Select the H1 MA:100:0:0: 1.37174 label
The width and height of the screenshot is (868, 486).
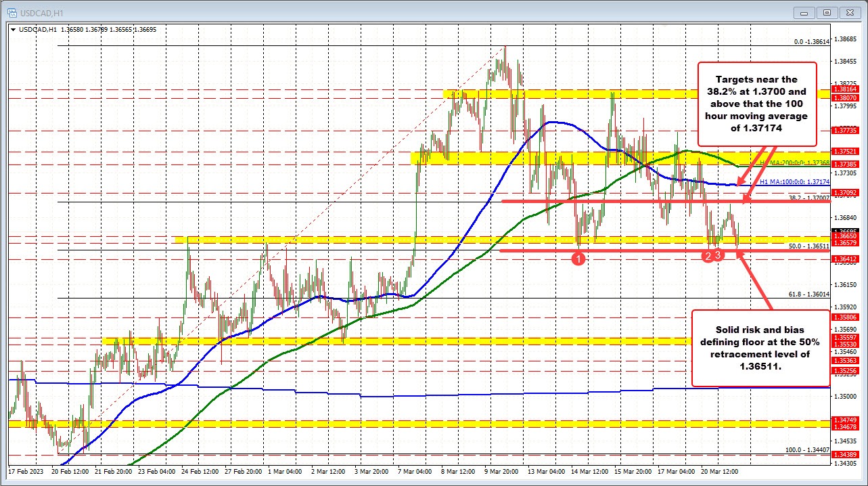pos(794,182)
